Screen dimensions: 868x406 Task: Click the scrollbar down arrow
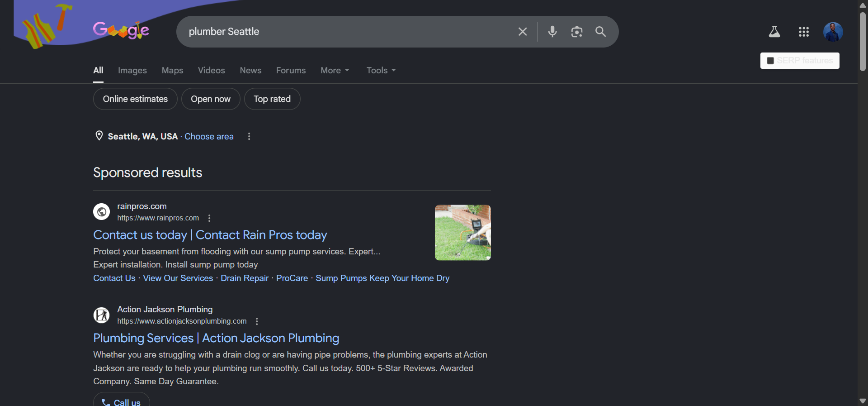coord(863,401)
